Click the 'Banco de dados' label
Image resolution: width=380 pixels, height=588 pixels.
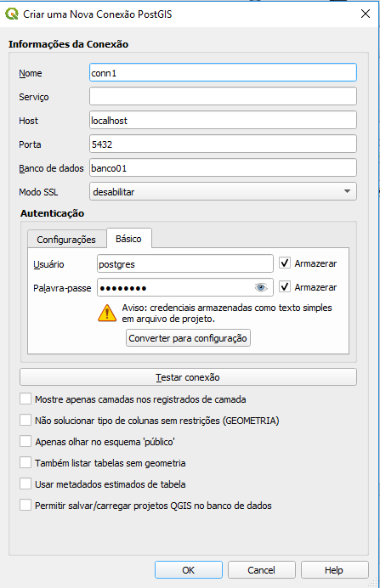click(x=51, y=168)
